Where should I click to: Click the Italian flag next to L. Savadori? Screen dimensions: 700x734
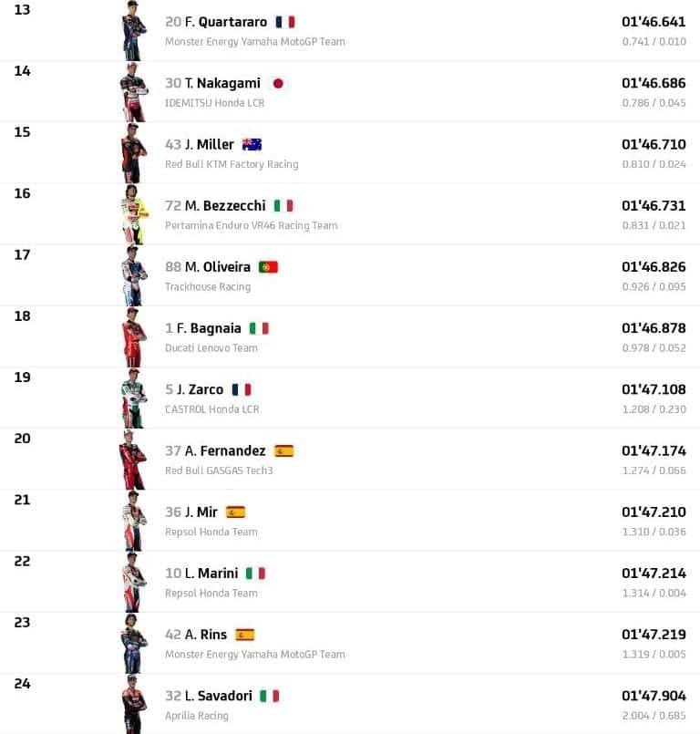(269, 696)
